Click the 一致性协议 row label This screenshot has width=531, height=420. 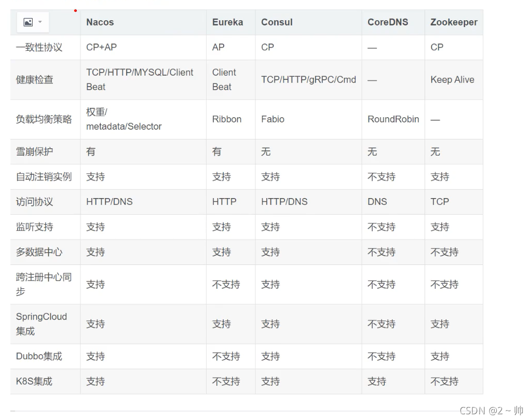[39, 47]
